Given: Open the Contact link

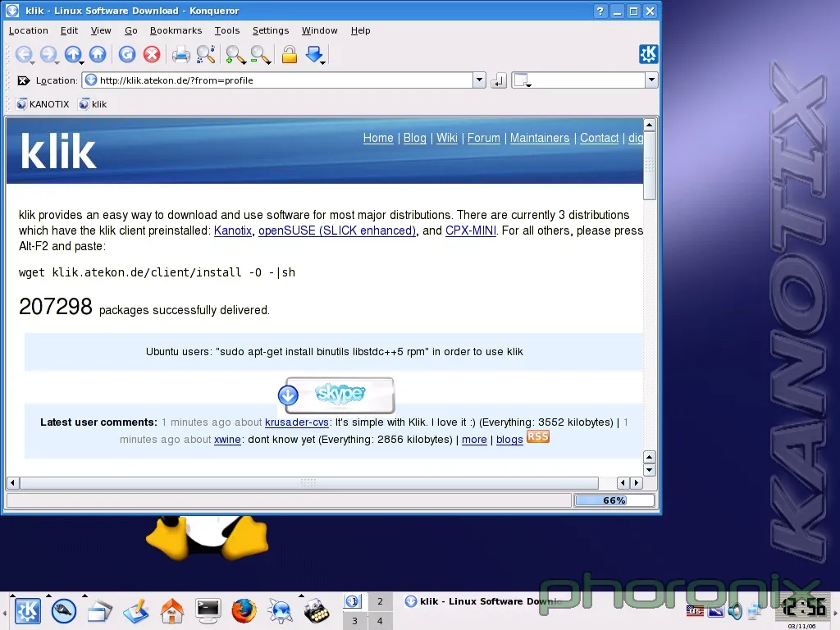Looking at the screenshot, I should (599, 138).
